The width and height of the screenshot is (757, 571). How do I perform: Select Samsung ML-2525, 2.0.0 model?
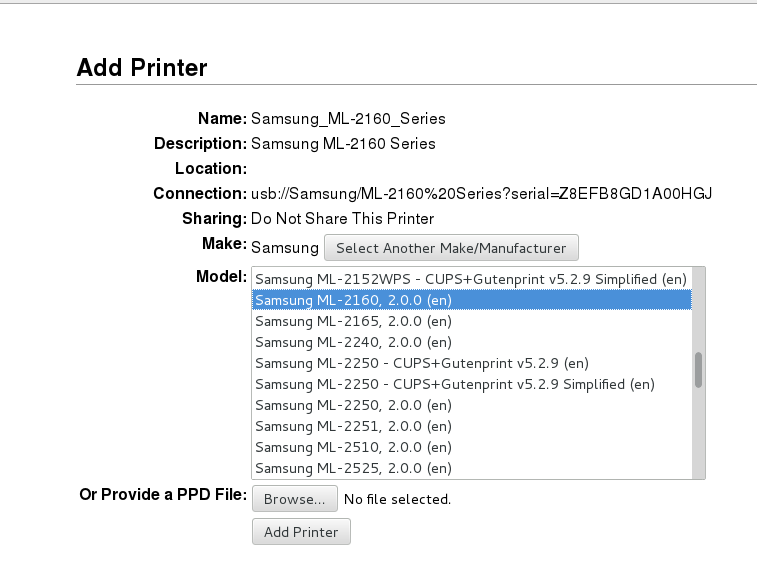click(x=353, y=468)
